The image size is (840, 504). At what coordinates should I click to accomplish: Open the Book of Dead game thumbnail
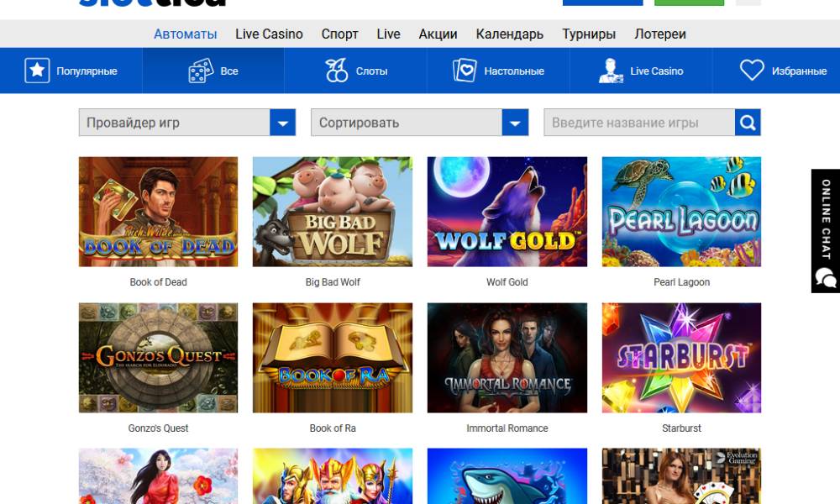(x=158, y=212)
